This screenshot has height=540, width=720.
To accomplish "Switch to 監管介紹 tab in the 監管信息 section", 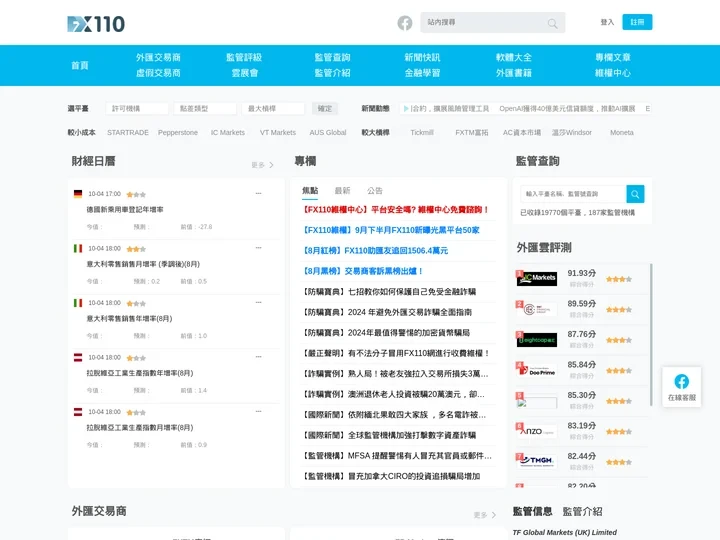I will [582, 512].
